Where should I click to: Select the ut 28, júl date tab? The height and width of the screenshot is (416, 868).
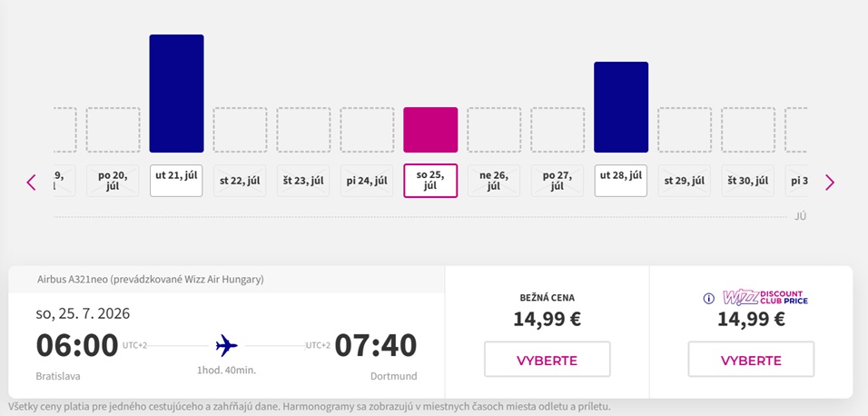[620, 181]
